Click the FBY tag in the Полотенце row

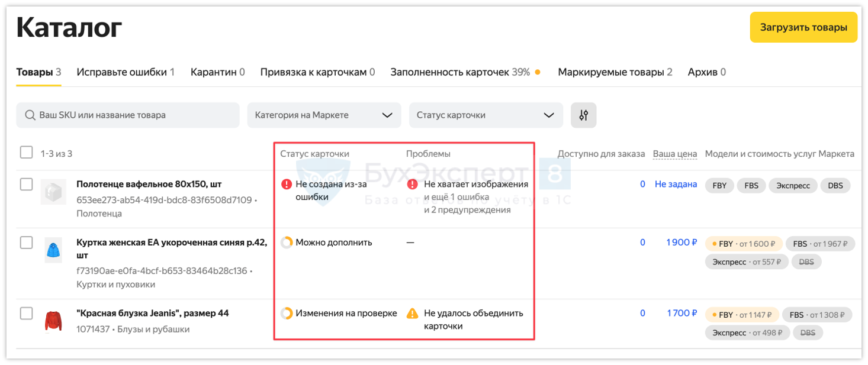[719, 185]
